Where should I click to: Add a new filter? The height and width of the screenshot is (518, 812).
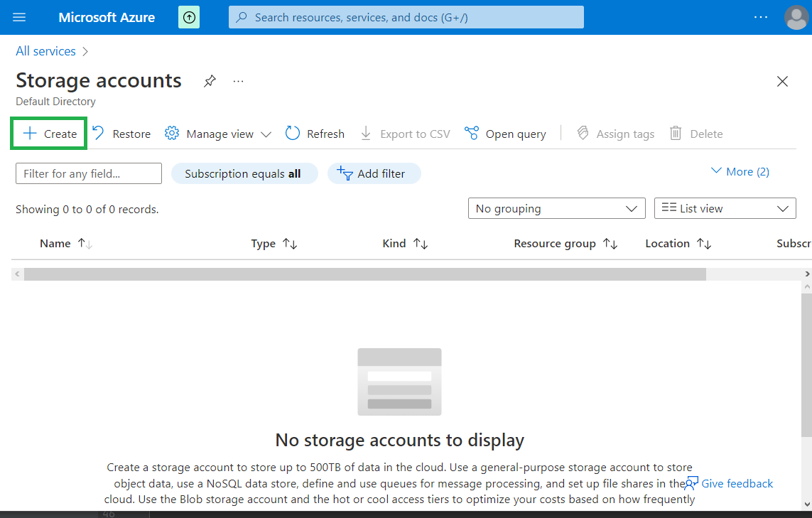tap(374, 173)
